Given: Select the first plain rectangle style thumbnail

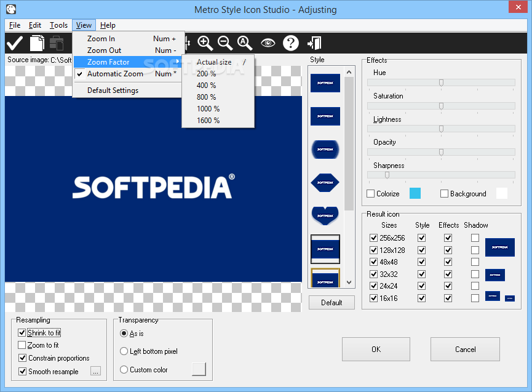Looking at the screenshot, I should point(325,83).
